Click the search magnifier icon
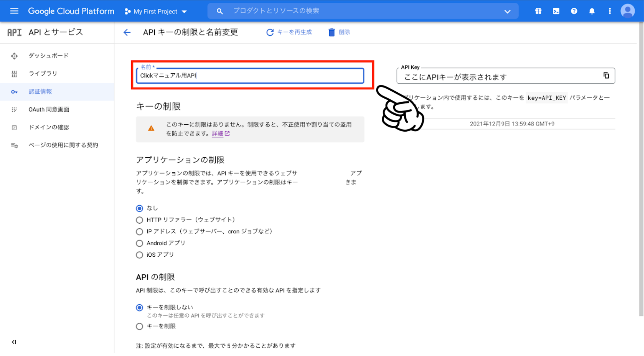This screenshot has width=644, height=356. 220,11
